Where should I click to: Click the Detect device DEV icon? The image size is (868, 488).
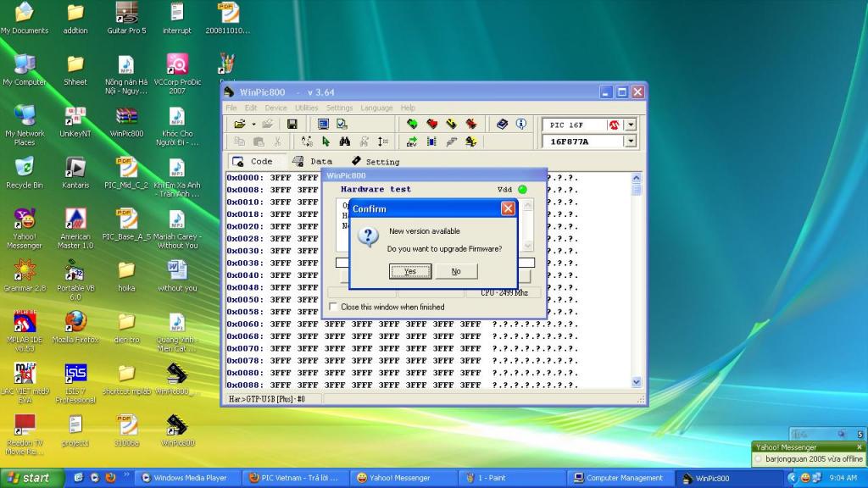412,141
